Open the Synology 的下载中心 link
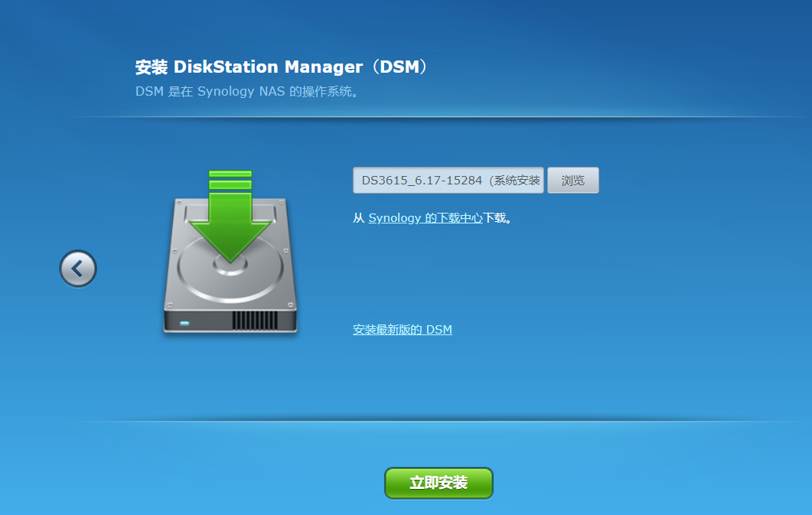This screenshot has width=812, height=515. tap(426, 218)
